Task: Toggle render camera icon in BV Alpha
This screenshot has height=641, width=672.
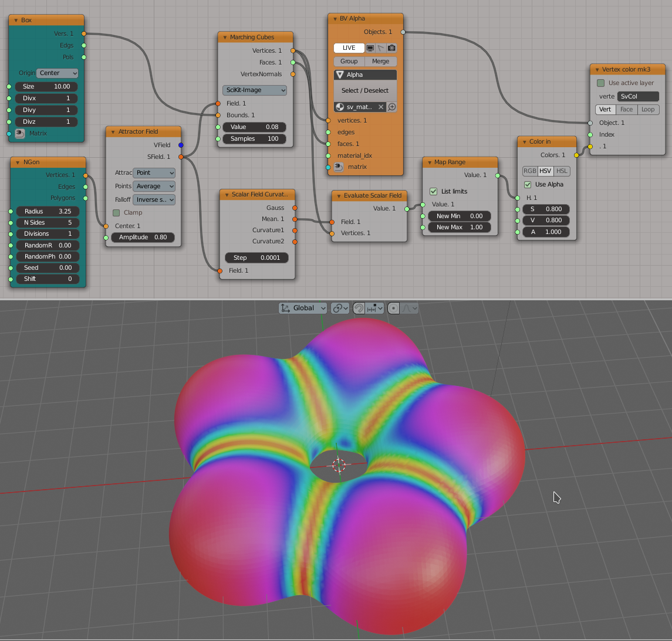Action: (391, 48)
